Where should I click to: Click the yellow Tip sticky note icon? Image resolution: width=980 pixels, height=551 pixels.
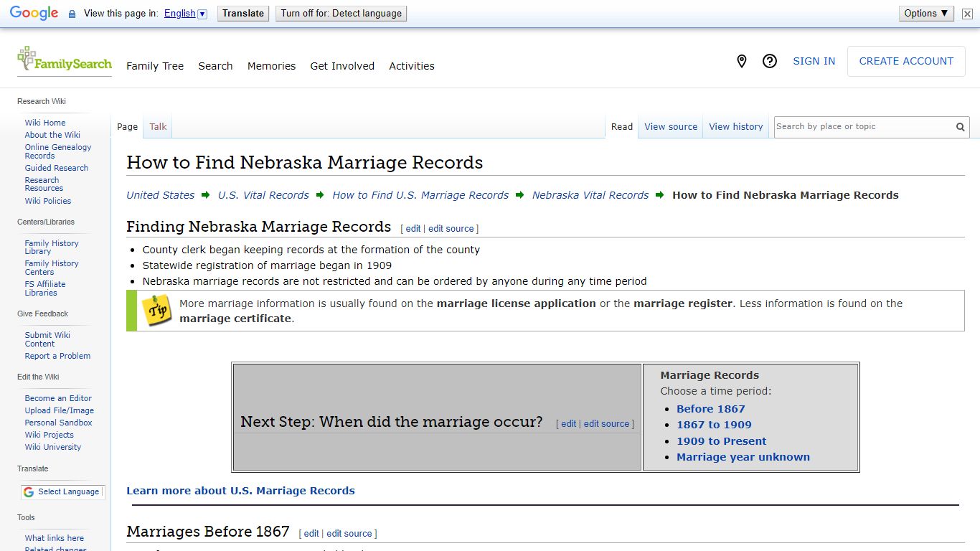157,311
